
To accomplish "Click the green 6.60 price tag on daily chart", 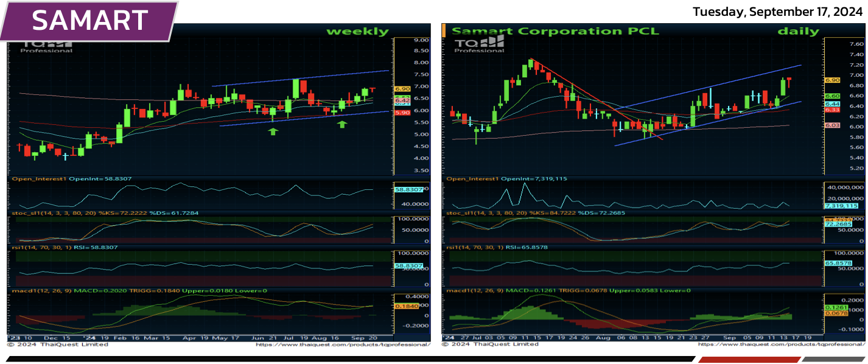I will click(832, 96).
